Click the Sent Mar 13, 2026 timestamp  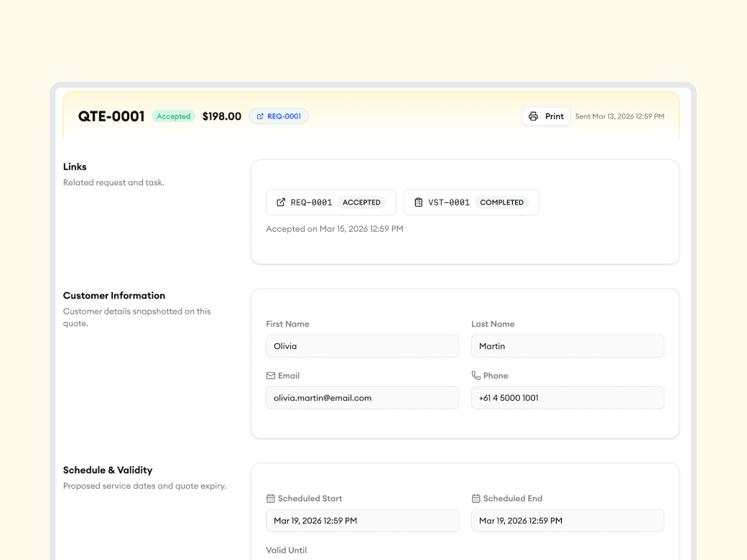(x=619, y=116)
